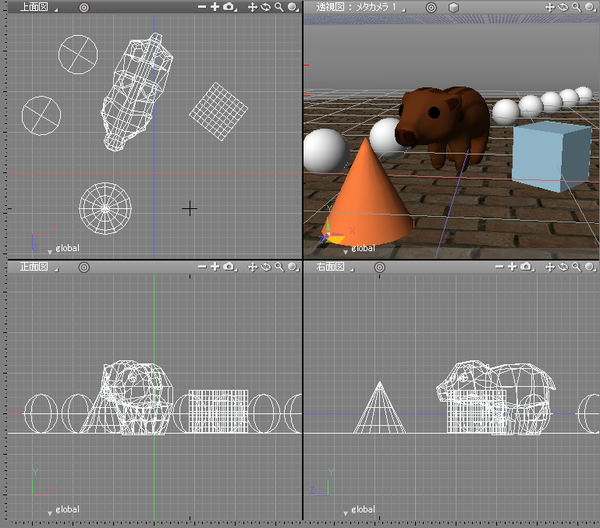Click the minus zoom-out icon in top view
The height and width of the screenshot is (528, 600).
pyautogui.click(x=201, y=6)
